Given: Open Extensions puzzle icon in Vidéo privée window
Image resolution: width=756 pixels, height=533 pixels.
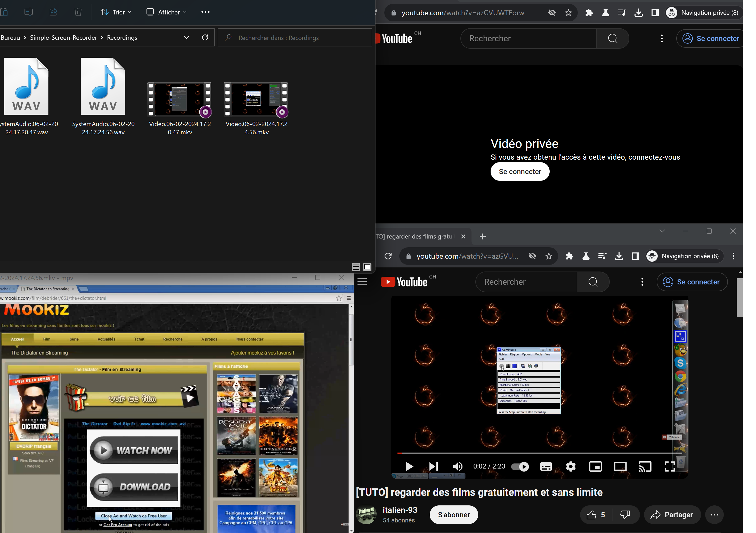Looking at the screenshot, I should point(589,13).
